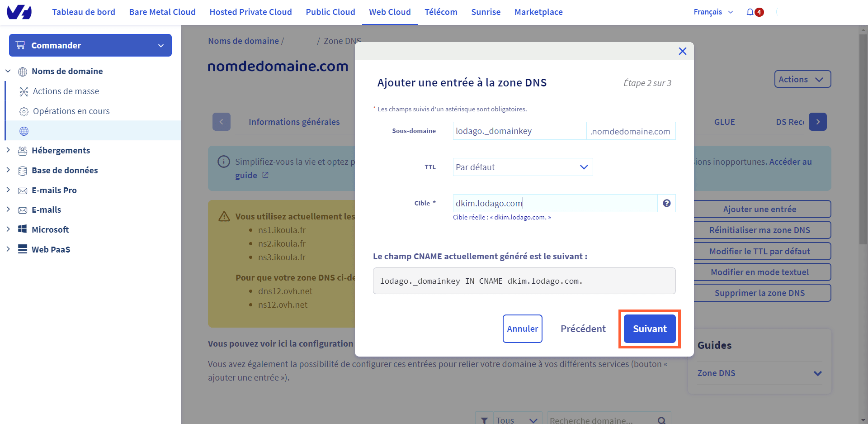This screenshot has height=424, width=868.
Task: Click Ajouter une entrée button
Action: click(x=762, y=209)
